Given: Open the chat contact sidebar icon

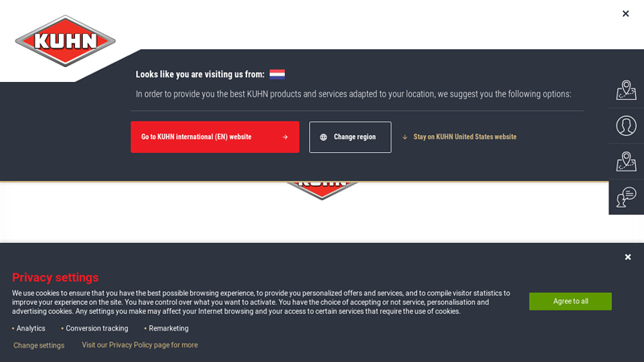Looking at the screenshot, I should [626, 196].
